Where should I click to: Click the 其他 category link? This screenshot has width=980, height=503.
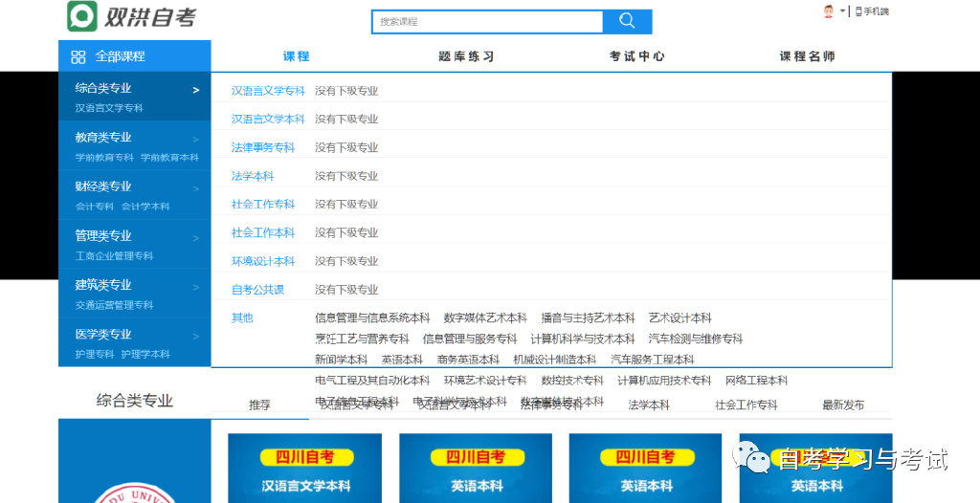[242, 318]
